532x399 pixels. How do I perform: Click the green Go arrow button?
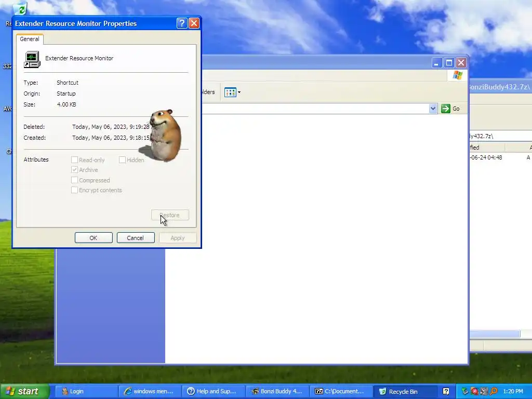[445, 109]
